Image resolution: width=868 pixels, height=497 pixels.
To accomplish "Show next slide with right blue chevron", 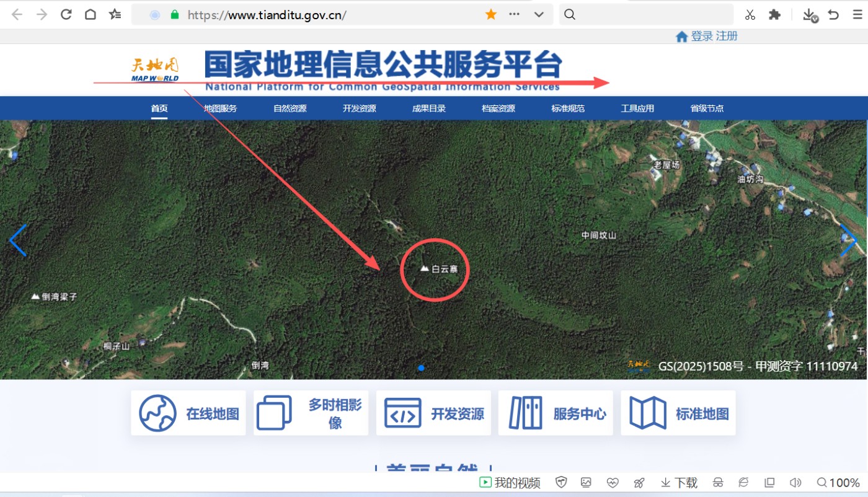I will [x=849, y=240].
